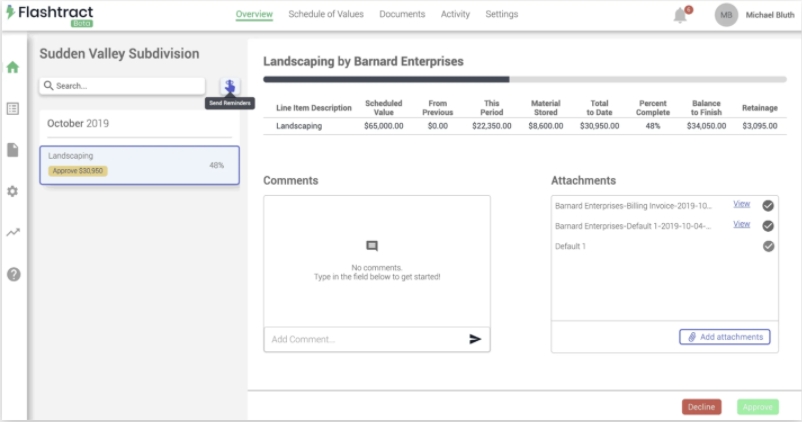Toggle check for Default 1 attachment
802x422 pixels.
tap(768, 246)
